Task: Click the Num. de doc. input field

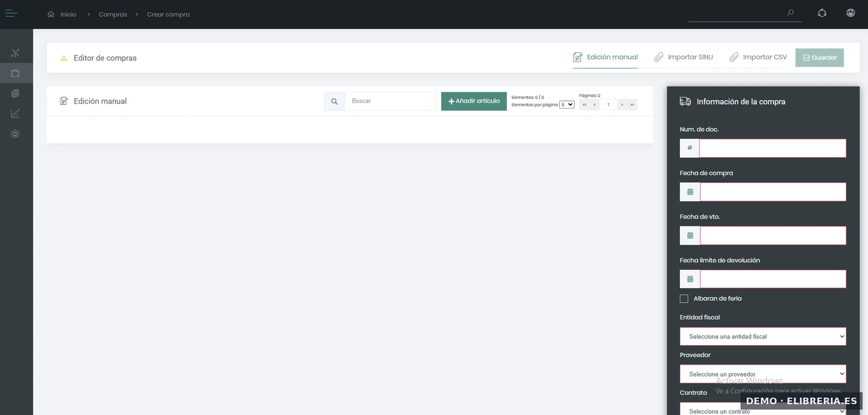Action: click(772, 148)
